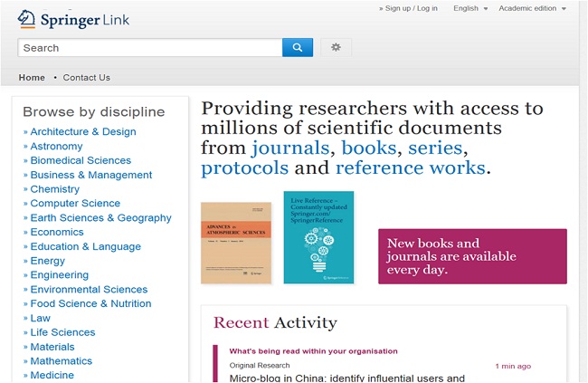Open the Mathematics discipline
588x383 pixels.
62,361
